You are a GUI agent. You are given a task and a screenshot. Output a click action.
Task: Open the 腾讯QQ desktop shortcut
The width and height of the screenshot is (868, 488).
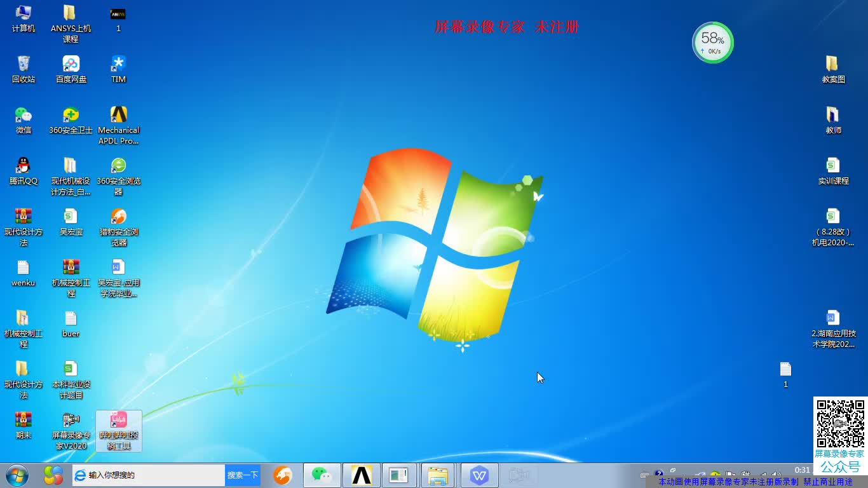24,172
